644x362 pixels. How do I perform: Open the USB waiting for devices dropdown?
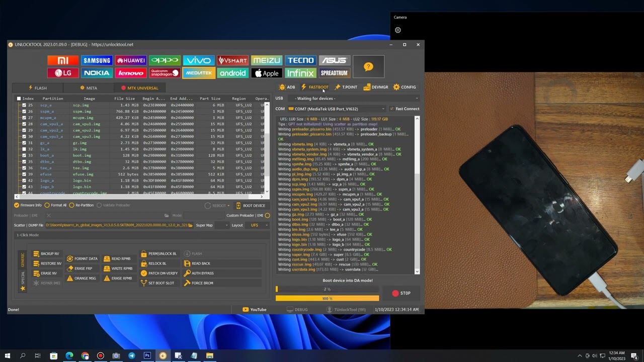pos(354,99)
